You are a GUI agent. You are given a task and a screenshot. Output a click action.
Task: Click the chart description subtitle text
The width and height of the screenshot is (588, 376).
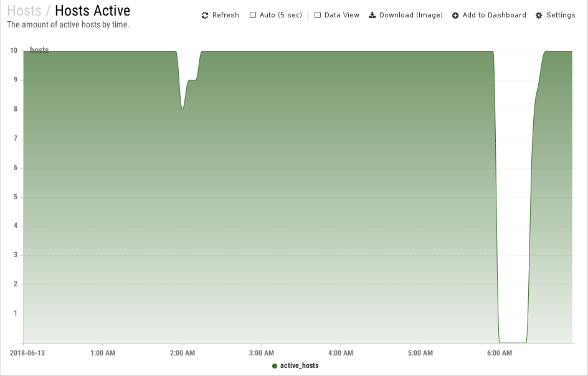(69, 25)
